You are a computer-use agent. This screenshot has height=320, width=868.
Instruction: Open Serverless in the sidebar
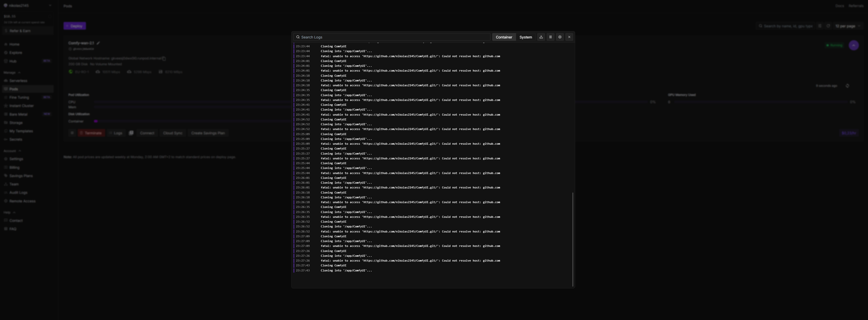pyautogui.click(x=18, y=81)
